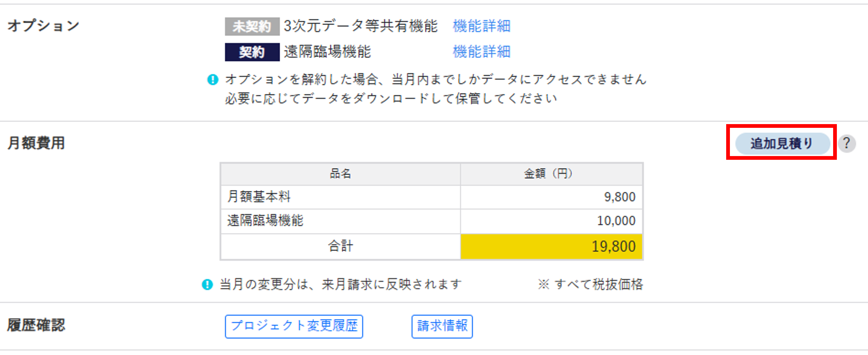Open プロジェクト変更履歴 button
The height and width of the screenshot is (355, 868).
pos(294,326)
